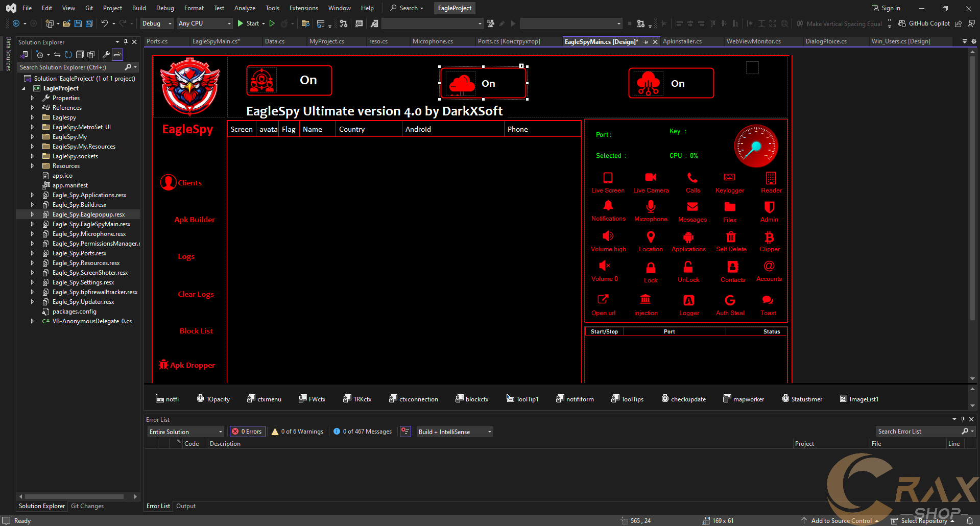Click Collapse All in Solution Explorer toolbar
Screen dimensions: 980x526
[80, 55]
